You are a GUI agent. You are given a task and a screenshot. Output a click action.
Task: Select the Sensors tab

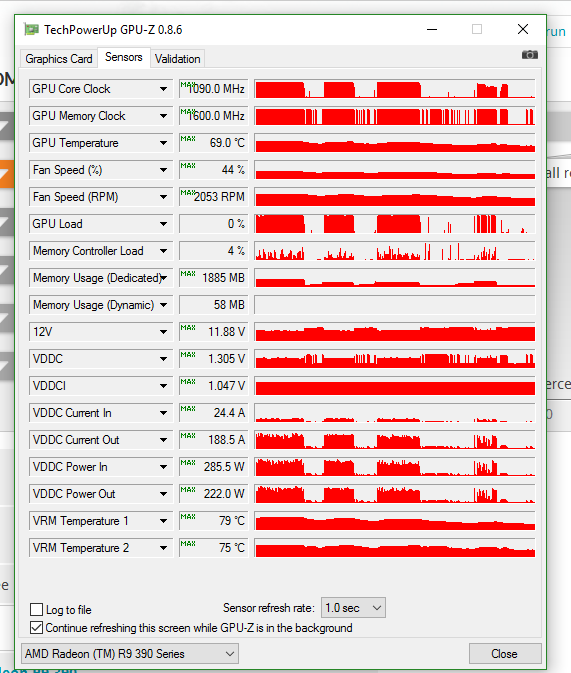(x=124, y=57)
